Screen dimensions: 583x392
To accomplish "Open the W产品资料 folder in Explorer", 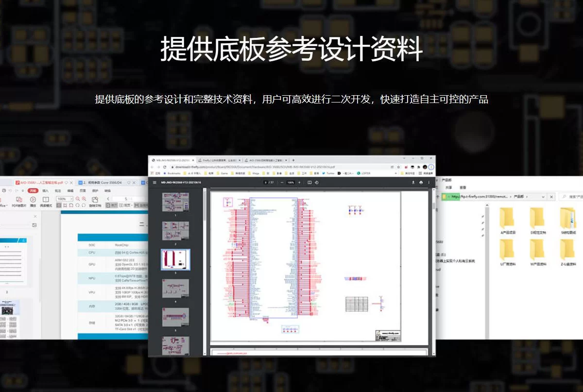I will coord(538,253).
